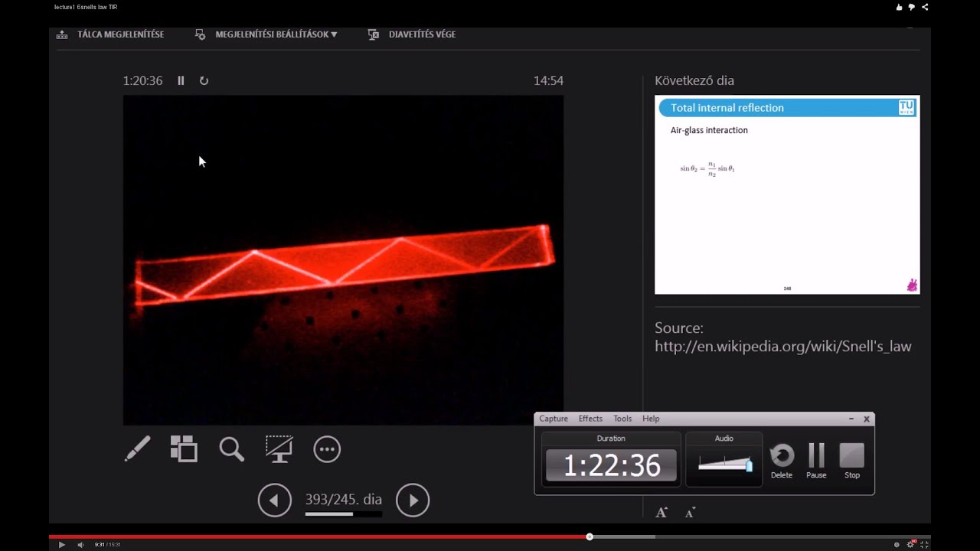This screenshot has width=980, height=551.
Task: Open the Effects menu in Camtasia
Action: [x=590, y=419]
